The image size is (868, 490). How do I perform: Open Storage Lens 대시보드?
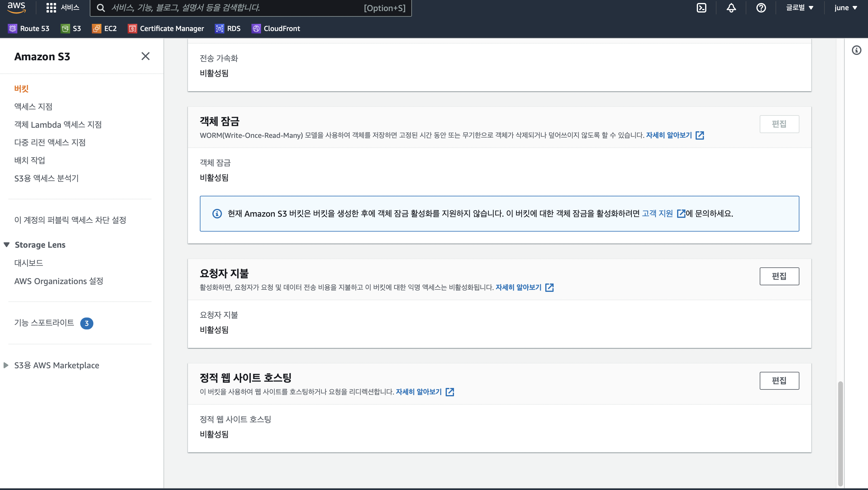click(28, 263)
